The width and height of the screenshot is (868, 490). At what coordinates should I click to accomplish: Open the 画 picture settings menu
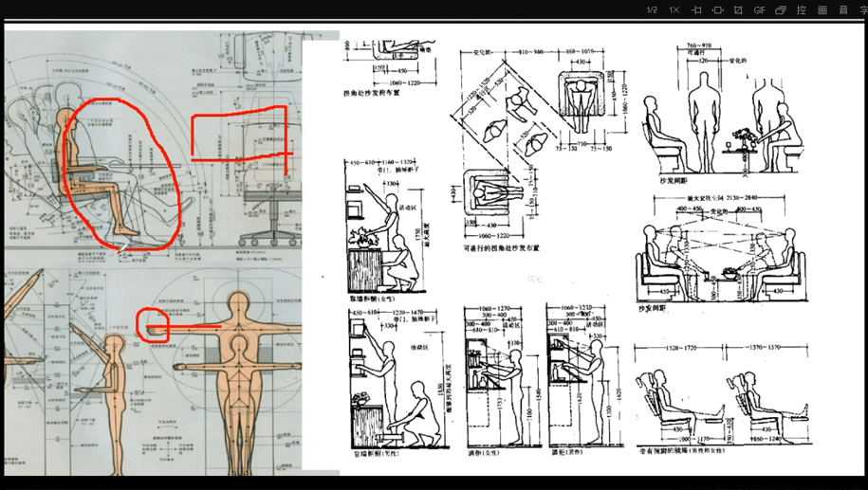[x=822, y=9]
